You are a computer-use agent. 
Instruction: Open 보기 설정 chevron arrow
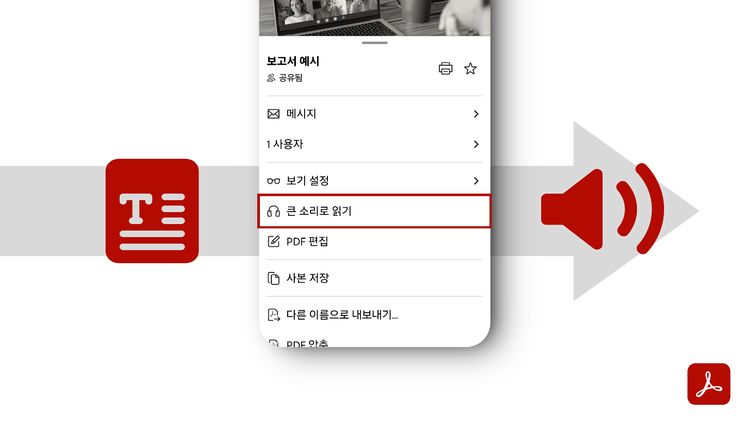[x=476, y=181]
